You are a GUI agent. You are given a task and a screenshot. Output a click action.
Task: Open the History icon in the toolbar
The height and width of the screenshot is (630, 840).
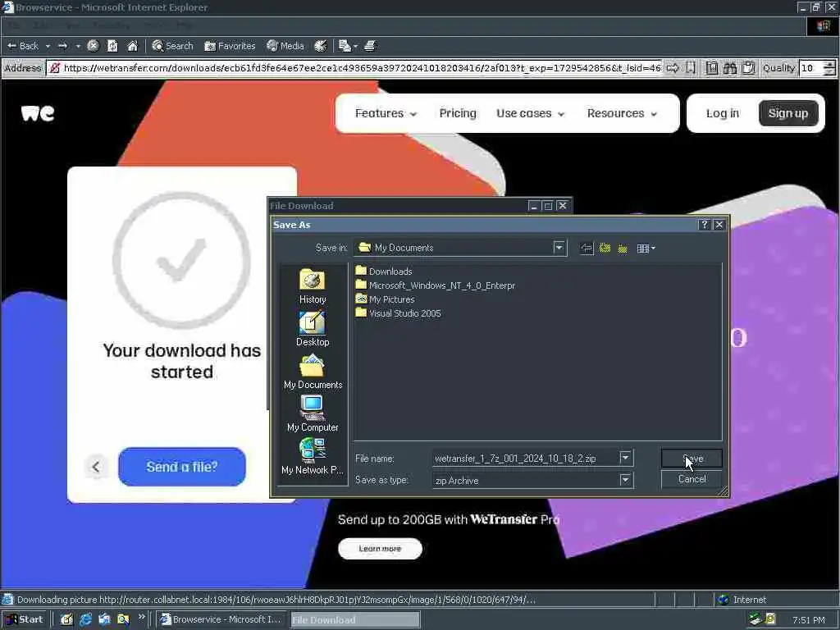click(321, 46)
